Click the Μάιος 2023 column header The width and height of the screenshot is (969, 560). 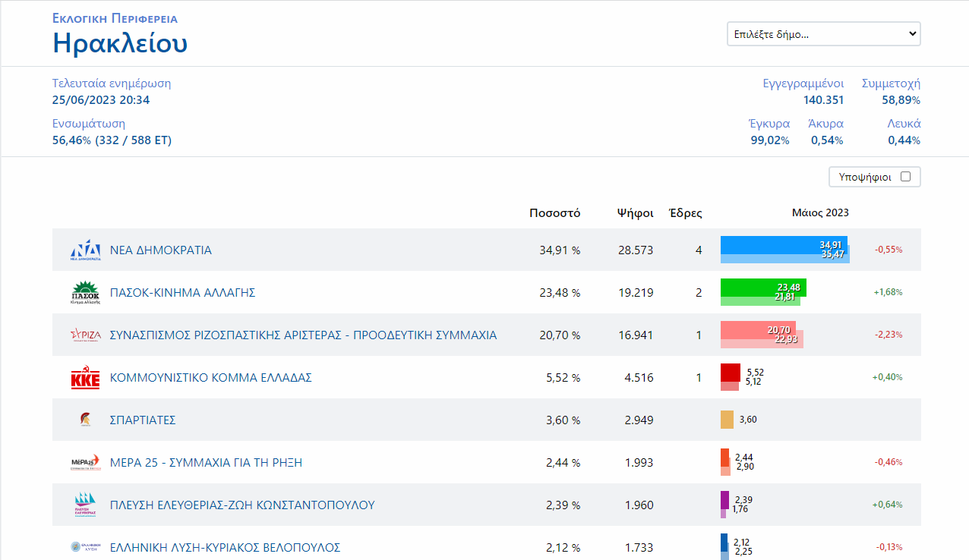coord(820,213)
